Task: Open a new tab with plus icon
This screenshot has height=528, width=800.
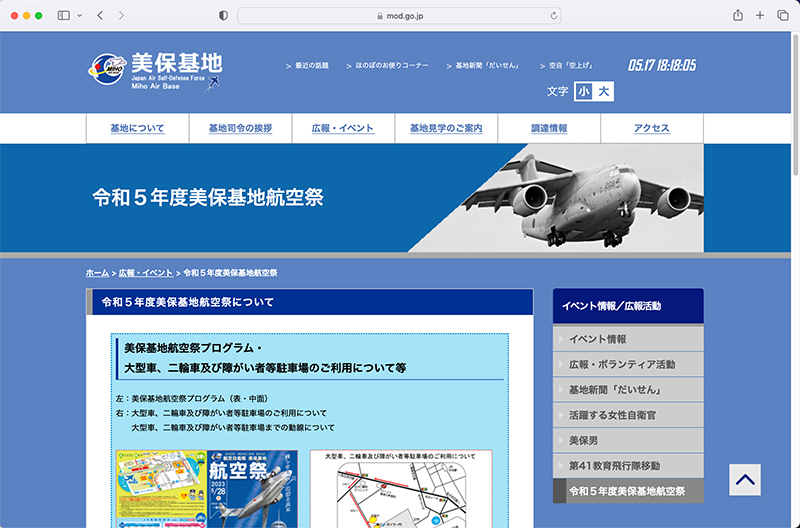Action: click(760, 15)
